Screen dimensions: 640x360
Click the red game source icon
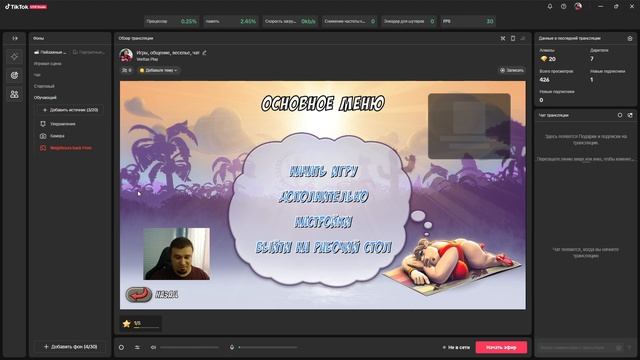point(43,148)
